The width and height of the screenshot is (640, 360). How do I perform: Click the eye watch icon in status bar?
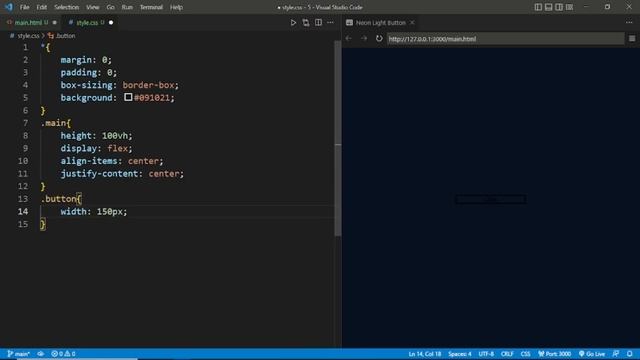pyautogui.click(x=40, y=354)
